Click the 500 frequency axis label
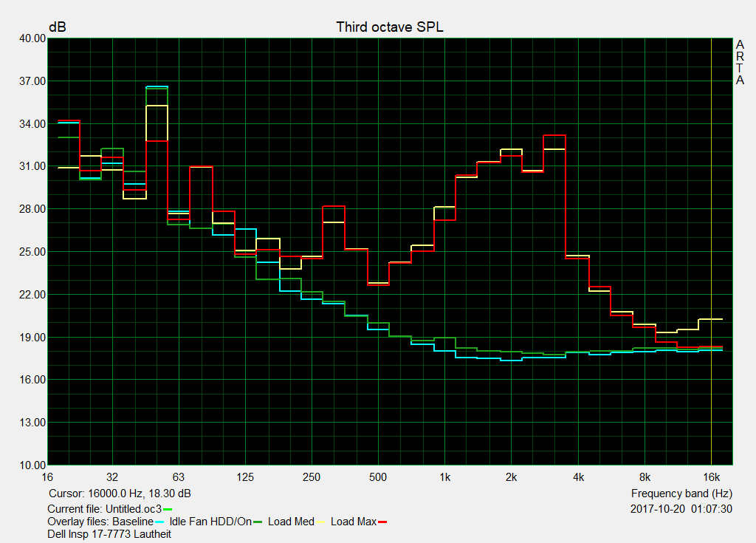This screenshot has height=543, width=756. pos(378,477)
